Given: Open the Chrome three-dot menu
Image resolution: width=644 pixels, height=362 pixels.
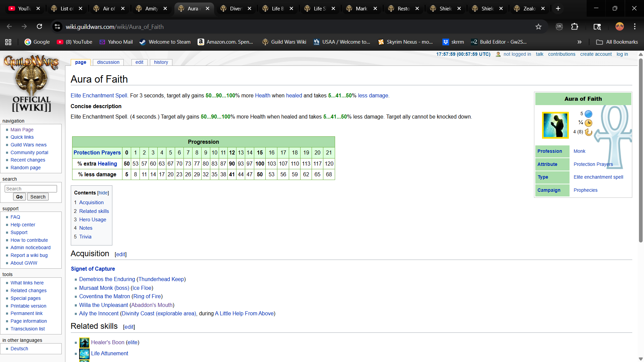Looking at the screenshot, I should pos(635,27).
